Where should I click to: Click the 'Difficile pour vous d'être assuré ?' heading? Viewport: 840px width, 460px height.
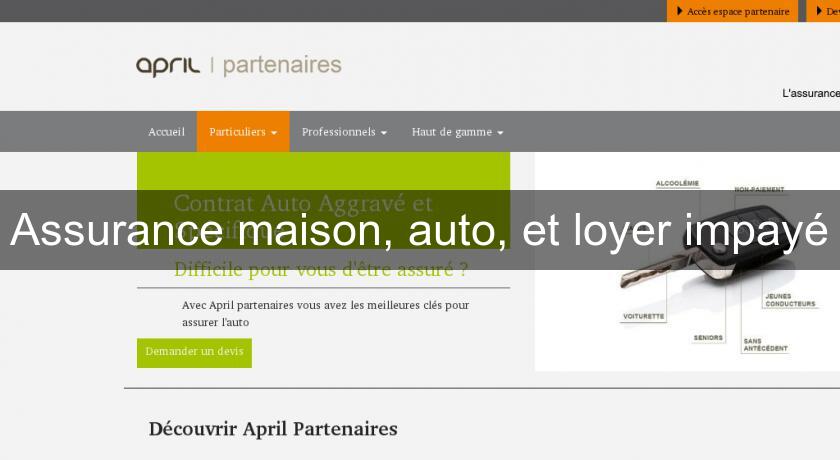pos(321,269)
